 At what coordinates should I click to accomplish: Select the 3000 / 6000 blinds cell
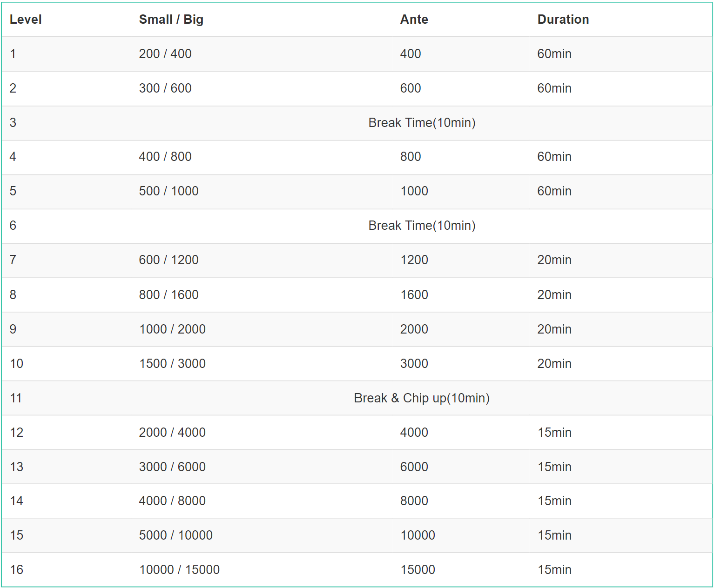(173, 467)
